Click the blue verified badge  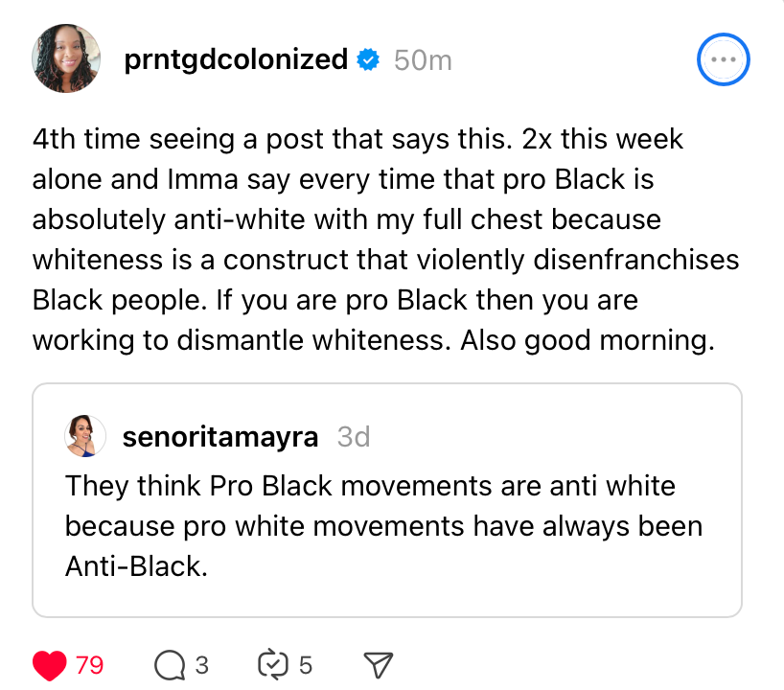click(368, 59)
